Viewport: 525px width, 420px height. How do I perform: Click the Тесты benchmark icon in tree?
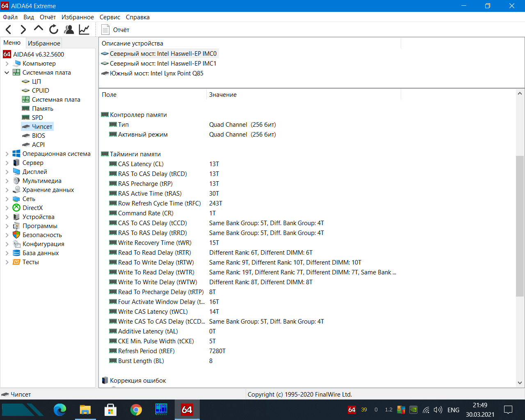16,262
